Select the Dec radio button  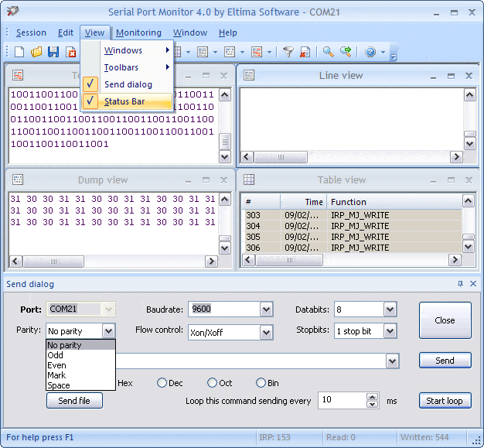click(162, 383)
